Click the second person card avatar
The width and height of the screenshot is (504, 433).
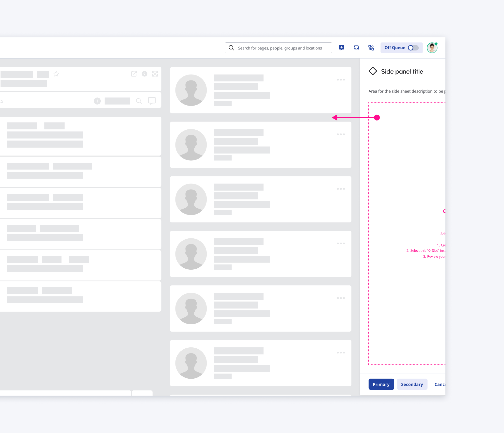point(191,145)
